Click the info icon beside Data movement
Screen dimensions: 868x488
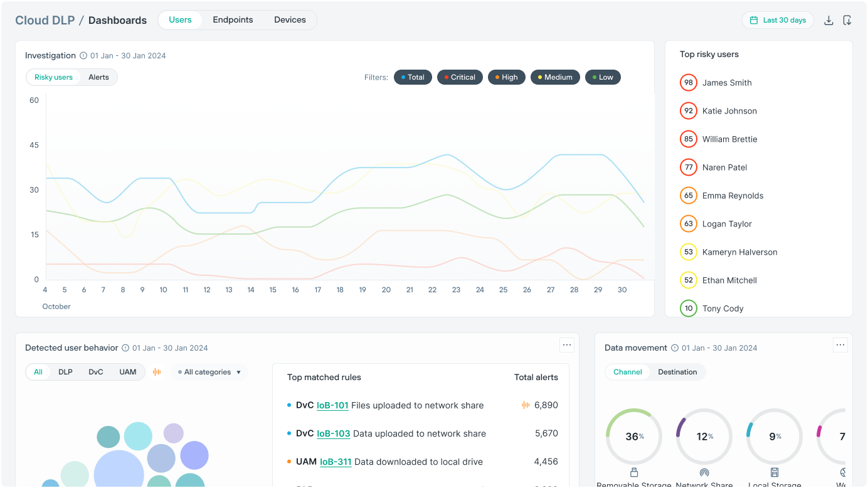coord(673,347)
